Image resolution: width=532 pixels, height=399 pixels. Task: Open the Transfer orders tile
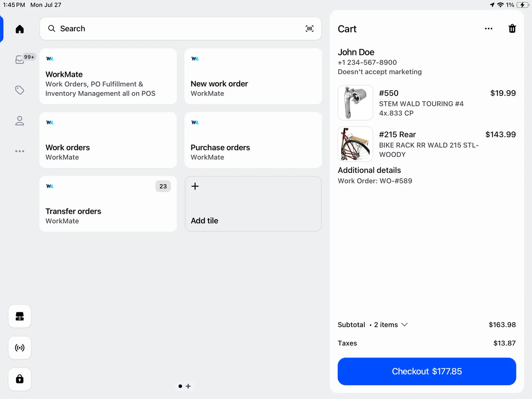tap(108, 204)
